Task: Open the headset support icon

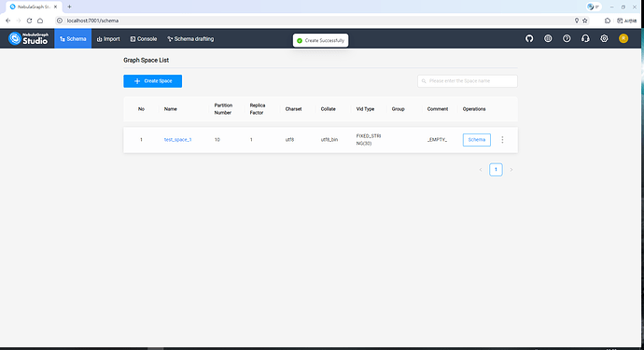Action: (x=585, y=38)
